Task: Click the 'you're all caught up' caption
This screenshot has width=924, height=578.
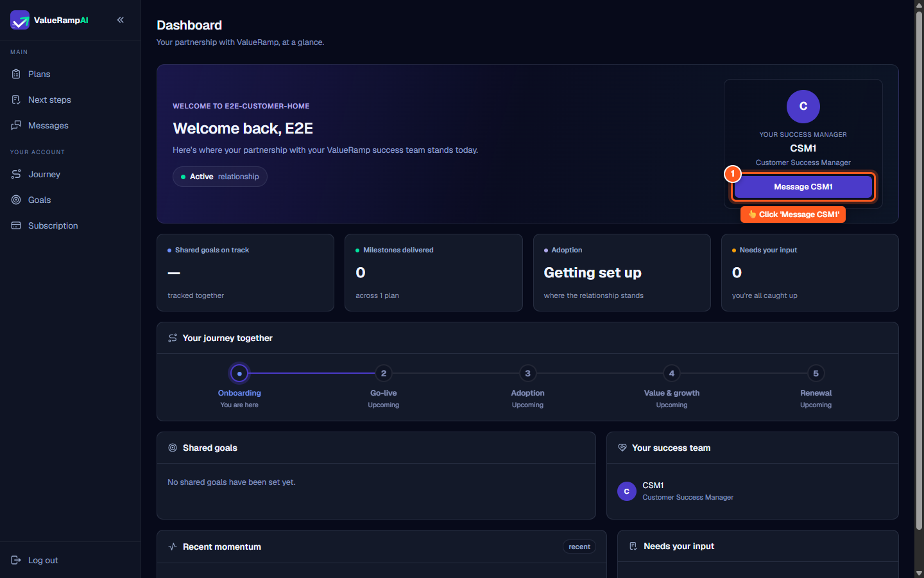Action: point(765,295)
